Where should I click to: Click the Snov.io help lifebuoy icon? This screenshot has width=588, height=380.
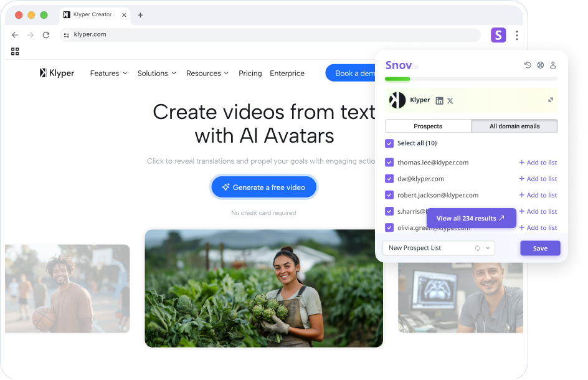(x=540, y=65)
